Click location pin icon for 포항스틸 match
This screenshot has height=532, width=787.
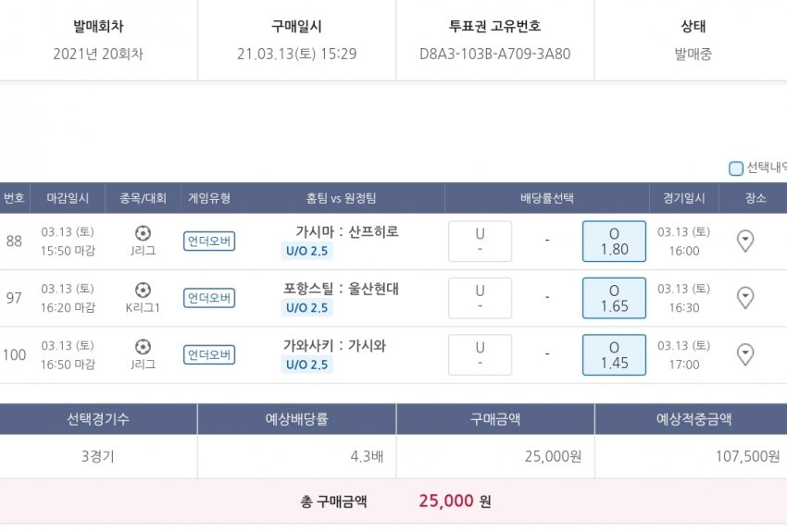click(744, 298)
